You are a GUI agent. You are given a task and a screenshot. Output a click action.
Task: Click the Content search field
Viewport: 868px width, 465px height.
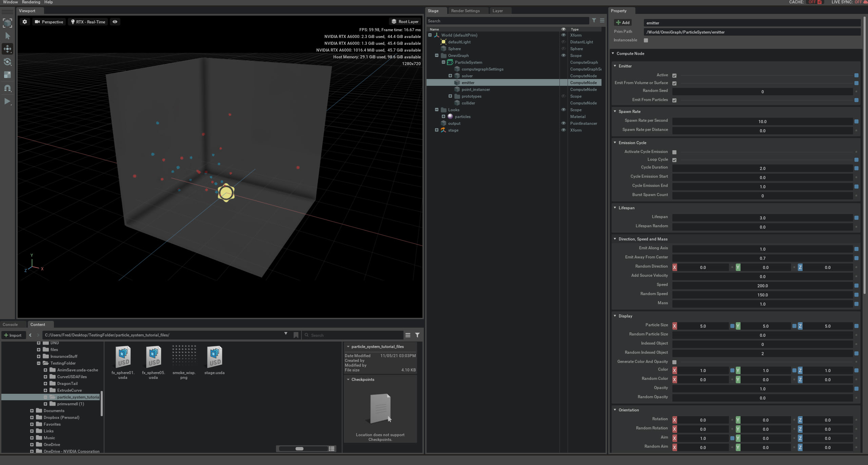click(353, 335)
